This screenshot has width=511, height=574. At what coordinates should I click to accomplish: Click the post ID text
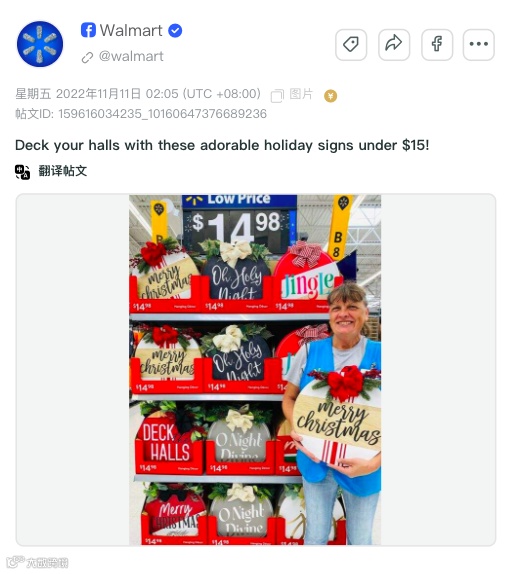(x=141, y=114)
